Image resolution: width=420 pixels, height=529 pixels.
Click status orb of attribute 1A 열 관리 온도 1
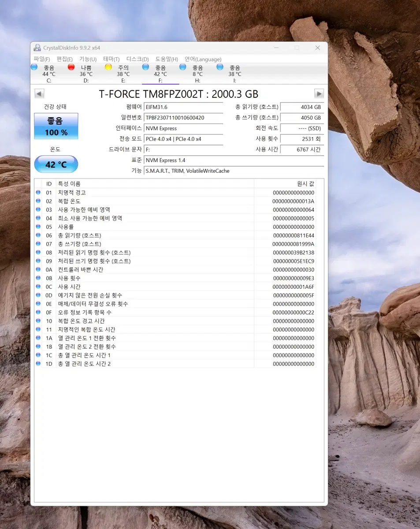pos(38,338)
